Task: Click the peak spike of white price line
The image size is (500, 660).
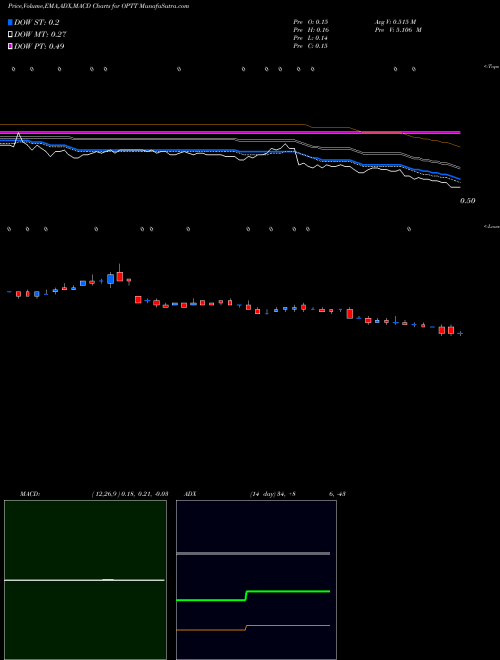Action: coord(18,135)
